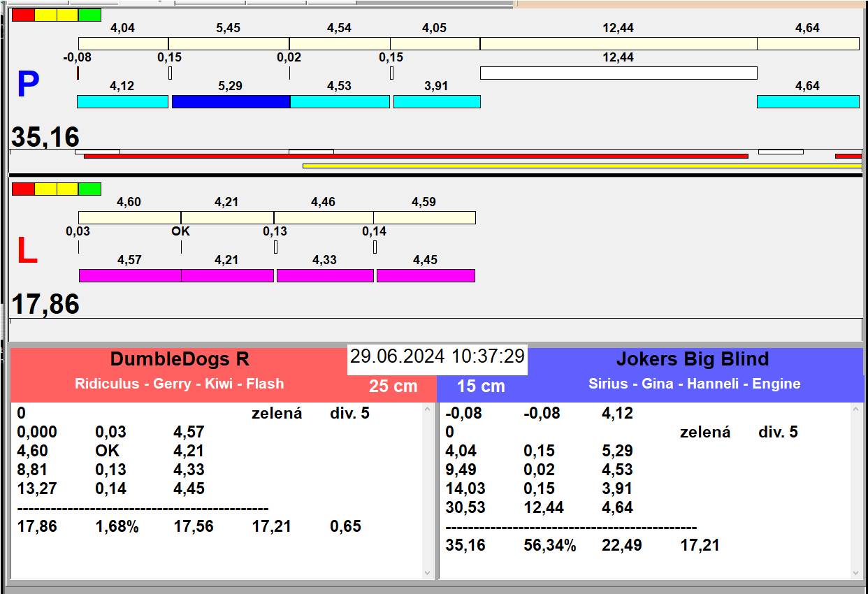The image size is (868, 594).
Task: Click the down arrow of the DumbleDogs R list
Action: (x=428, y=573)
